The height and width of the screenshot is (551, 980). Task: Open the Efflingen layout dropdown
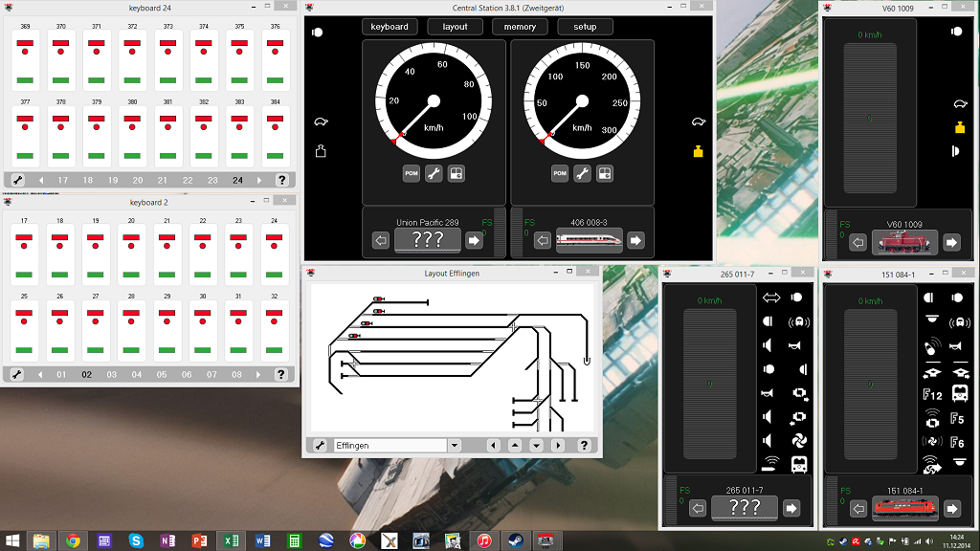coord(455,446)
